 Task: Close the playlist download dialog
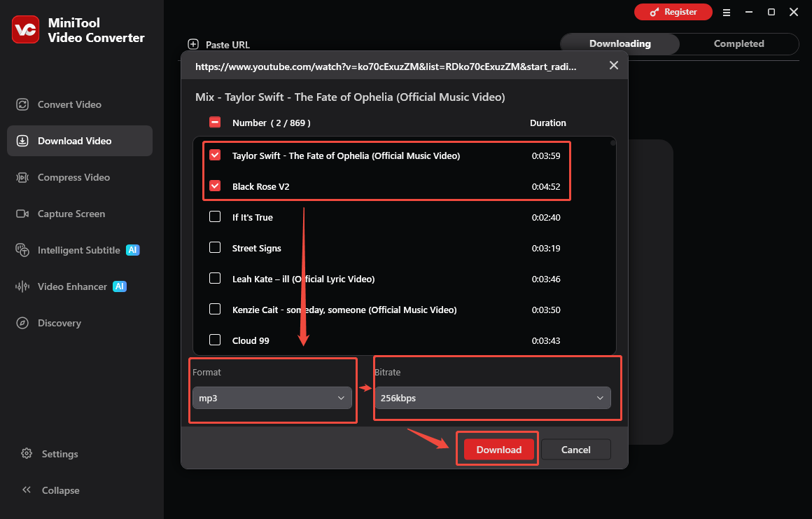point(614,65)
